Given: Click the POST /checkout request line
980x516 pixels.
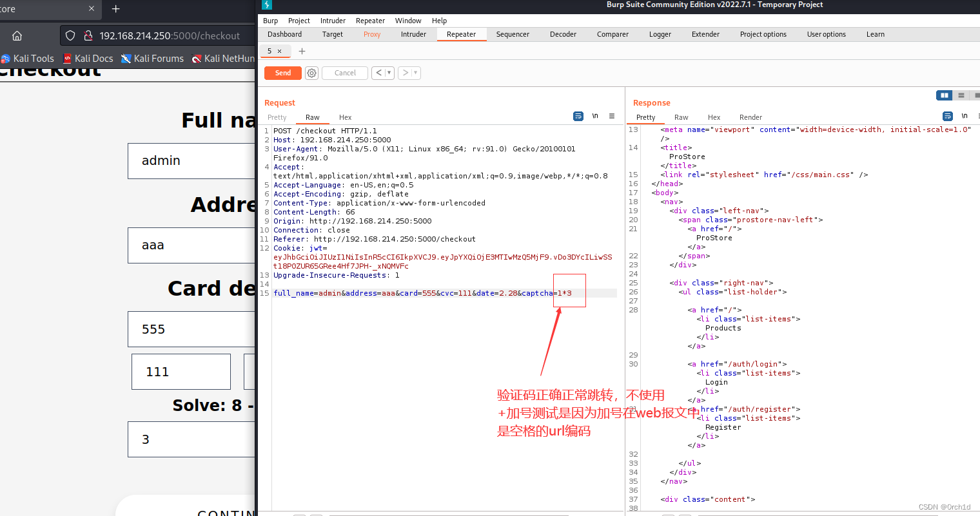Looking at the screenshot, I should (x=325, y=131).
